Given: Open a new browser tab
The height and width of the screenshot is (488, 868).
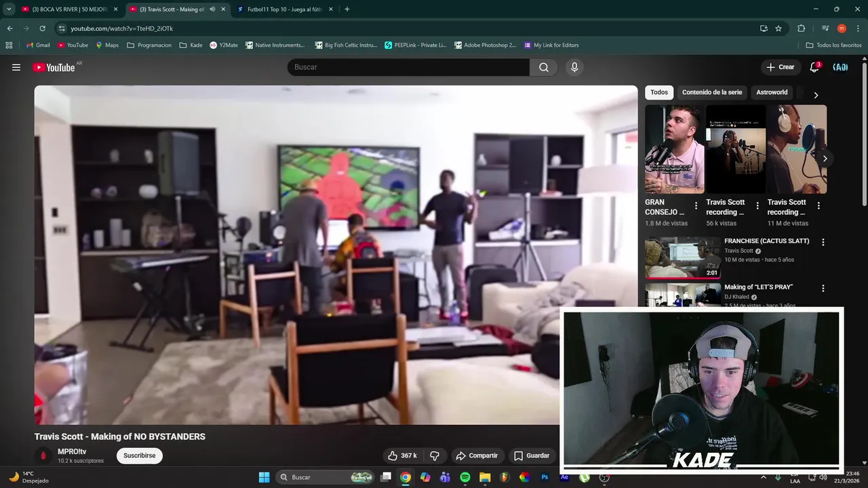Looking at the screenshot, I should (347, 9).
